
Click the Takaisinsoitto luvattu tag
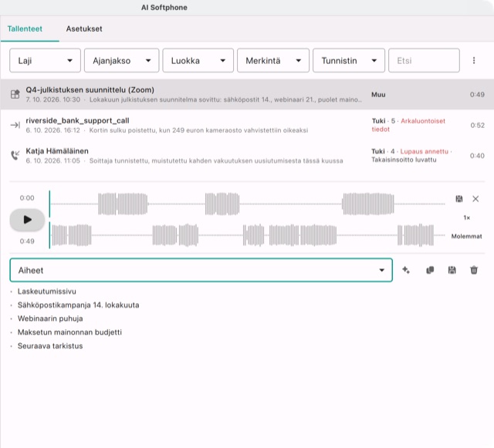404,160
